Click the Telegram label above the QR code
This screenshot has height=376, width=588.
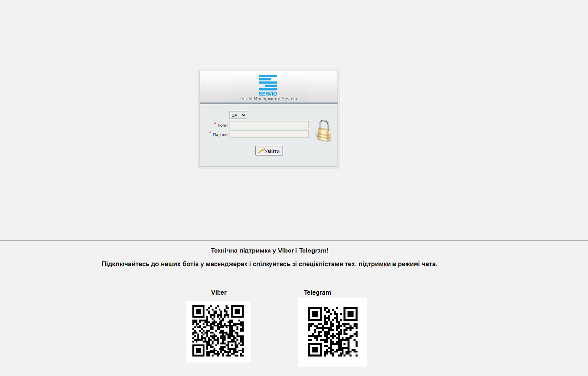click(318, 292)
